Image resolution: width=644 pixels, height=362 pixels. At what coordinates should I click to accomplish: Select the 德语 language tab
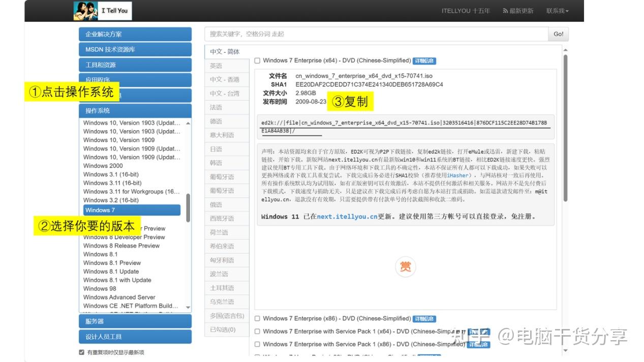227,121
